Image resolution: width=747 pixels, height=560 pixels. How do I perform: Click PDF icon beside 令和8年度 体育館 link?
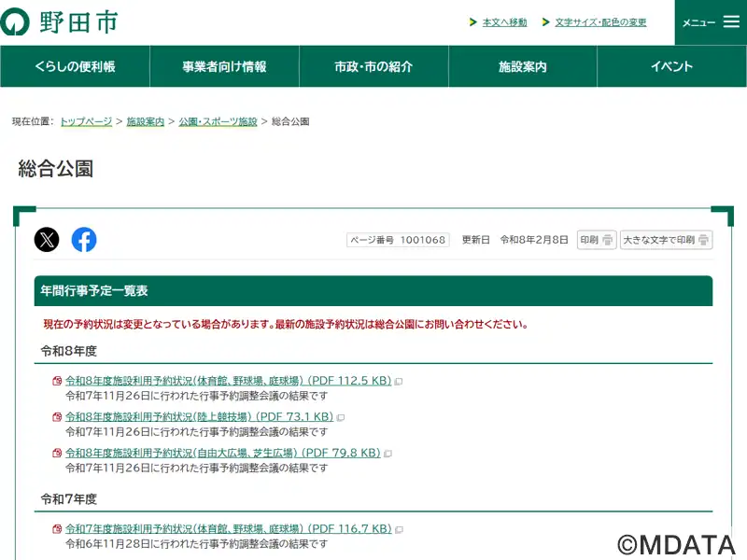[58, 382]
